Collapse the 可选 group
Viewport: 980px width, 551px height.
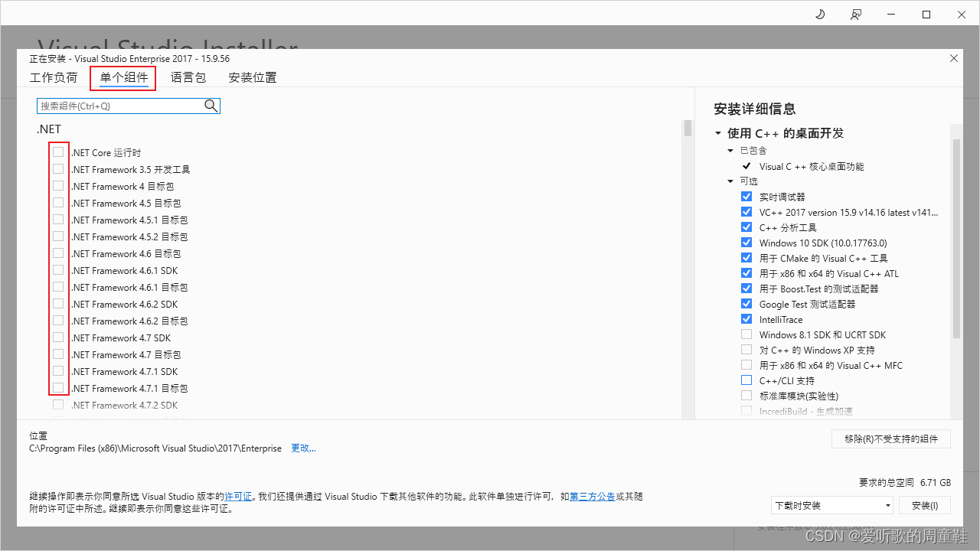click(730, 181)
